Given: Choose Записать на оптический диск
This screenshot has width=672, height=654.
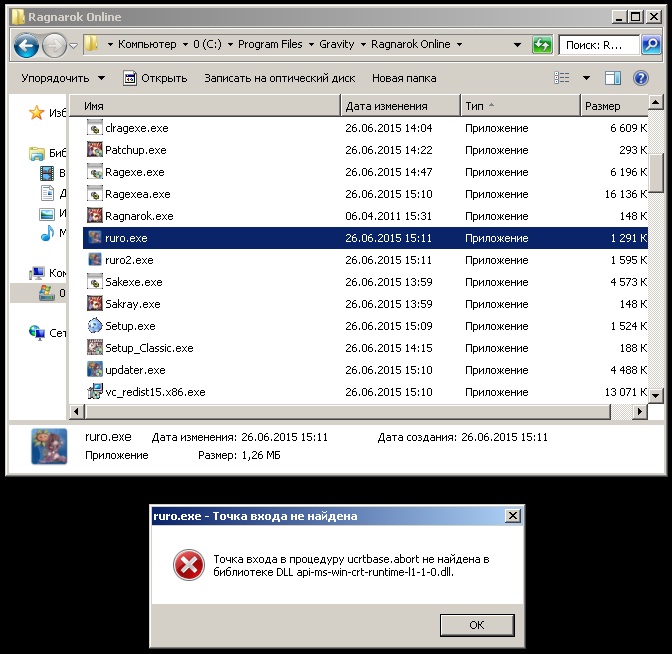Looking at the screenshot, I should (x=279, y=78).
